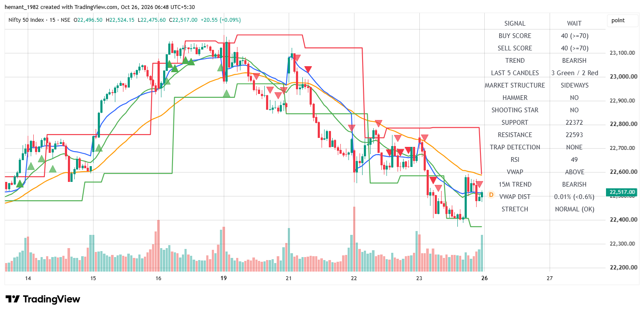Click the TradingView logo
The width and height of the screenshot is (644, 313).
click(x=43, y=299)
